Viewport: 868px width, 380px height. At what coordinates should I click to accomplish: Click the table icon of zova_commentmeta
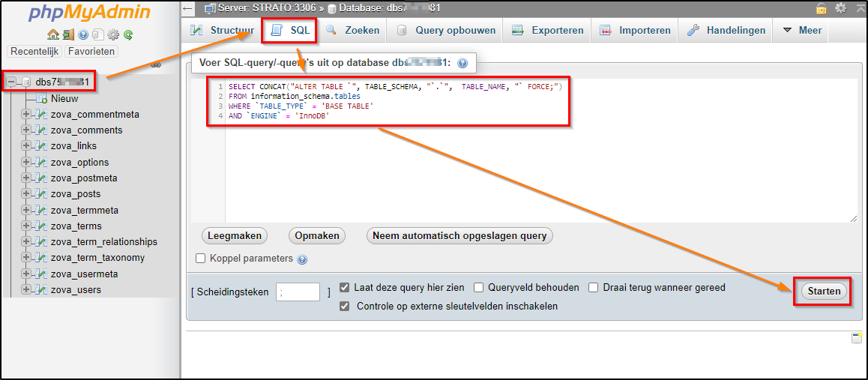pyautogui.click(x=41, y=115)
